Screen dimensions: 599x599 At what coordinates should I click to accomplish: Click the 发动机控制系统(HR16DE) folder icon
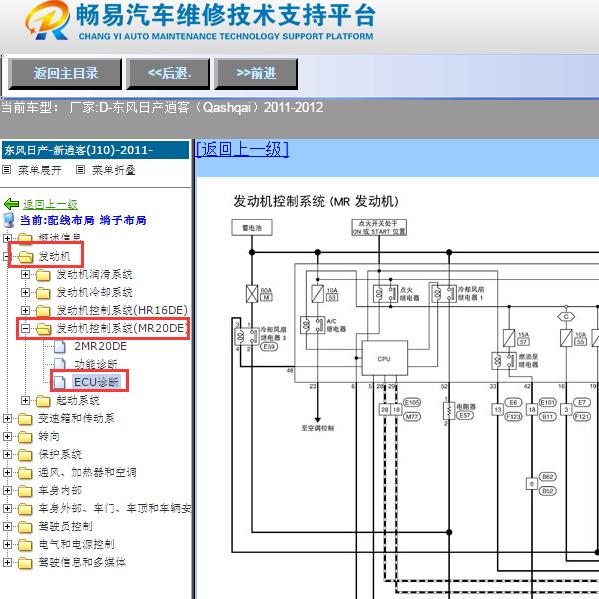point(43,311)
